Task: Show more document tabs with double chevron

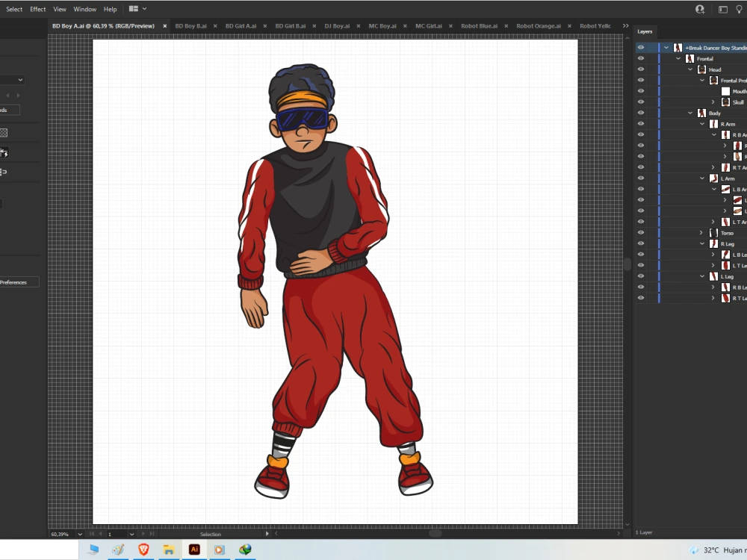Action: [x=625, y=25]
